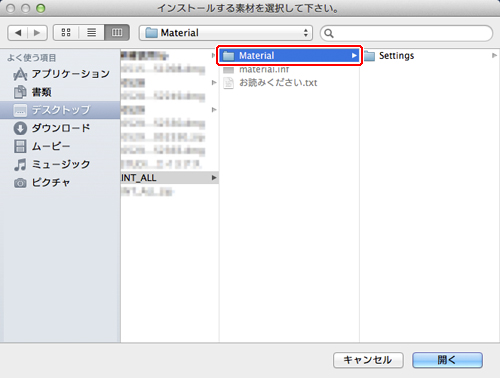Viewport: 500px width, 378px height.
Task: Click the Material folder icon in column
Action: tap(228, 56)
